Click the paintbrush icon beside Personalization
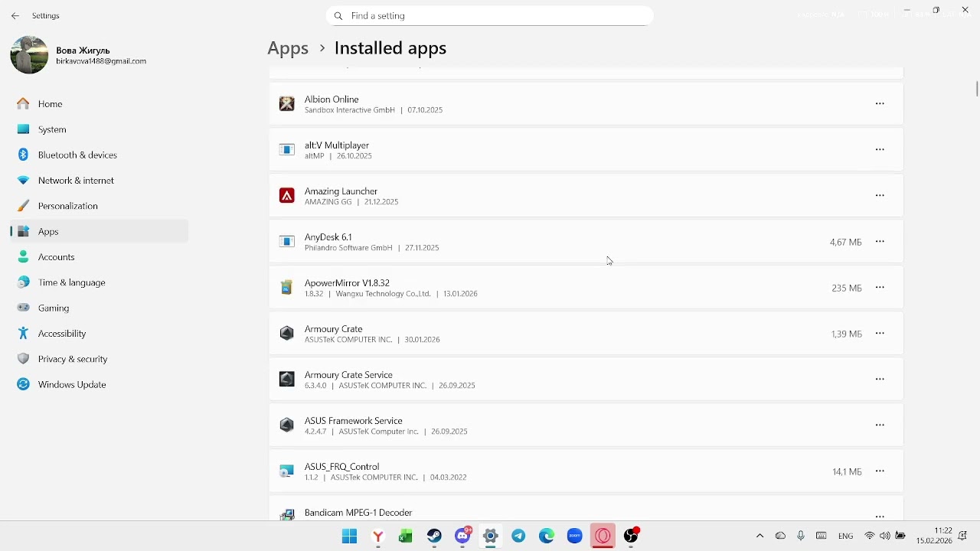 pyautogui.click(x=23, y=206)
